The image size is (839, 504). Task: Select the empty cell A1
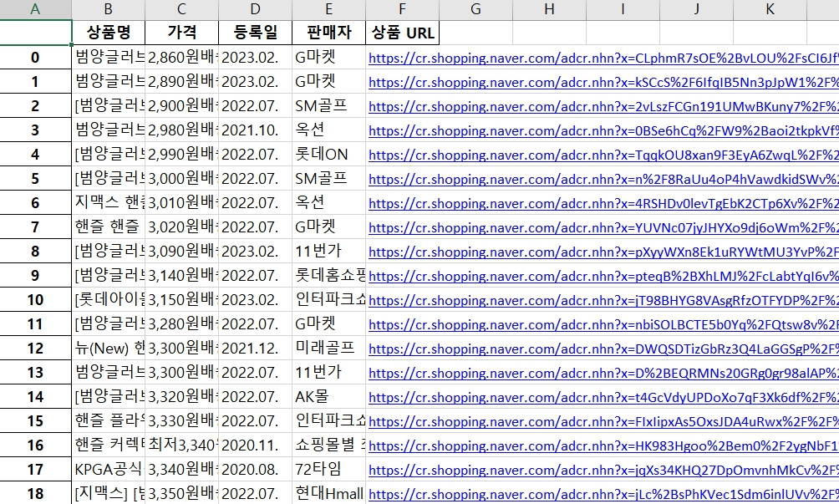[x=35, y=33]
